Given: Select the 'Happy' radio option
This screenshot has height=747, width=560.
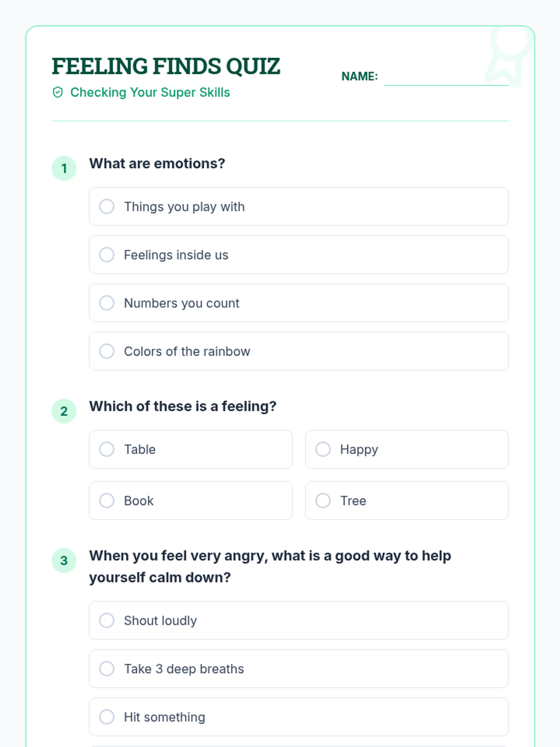Looking at the screenshot, I should pos(407,449).
